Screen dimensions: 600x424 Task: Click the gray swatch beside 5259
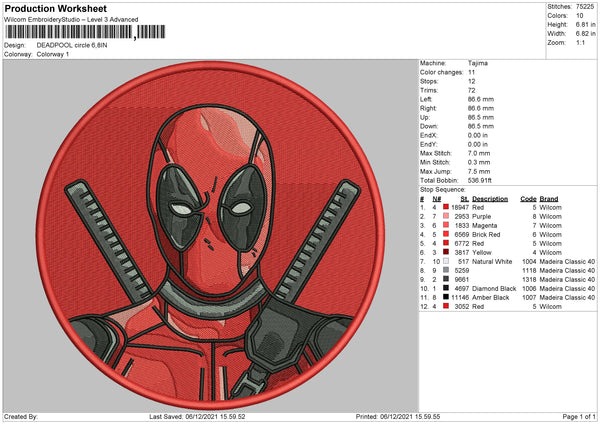[446, 270]
